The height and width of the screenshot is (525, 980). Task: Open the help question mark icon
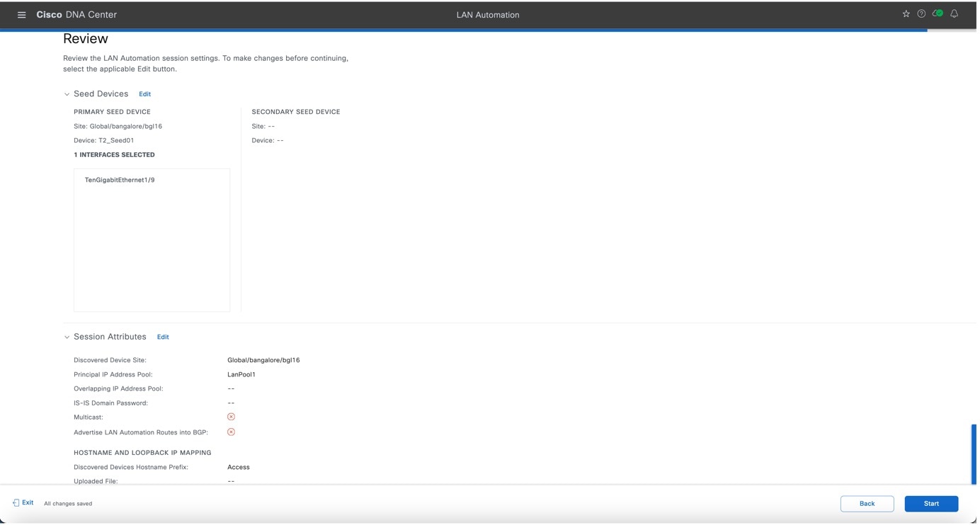921,14
